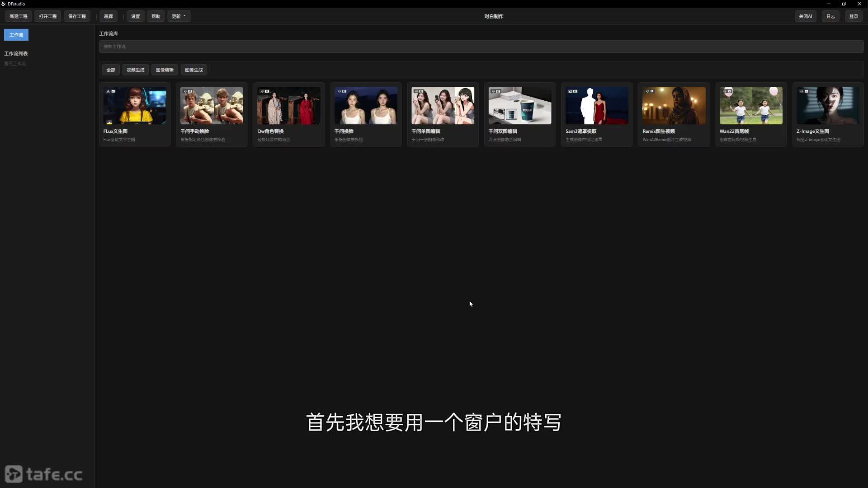Image resolution: width=868 pixels, height=488 pixels.
Task: Open the FLux文生图 workflow thumbnail
Action: pos(135,106)
